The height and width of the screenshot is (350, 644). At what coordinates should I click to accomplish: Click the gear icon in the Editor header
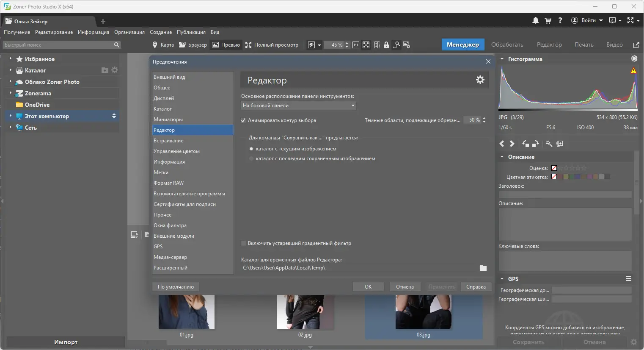click(480, 80)
